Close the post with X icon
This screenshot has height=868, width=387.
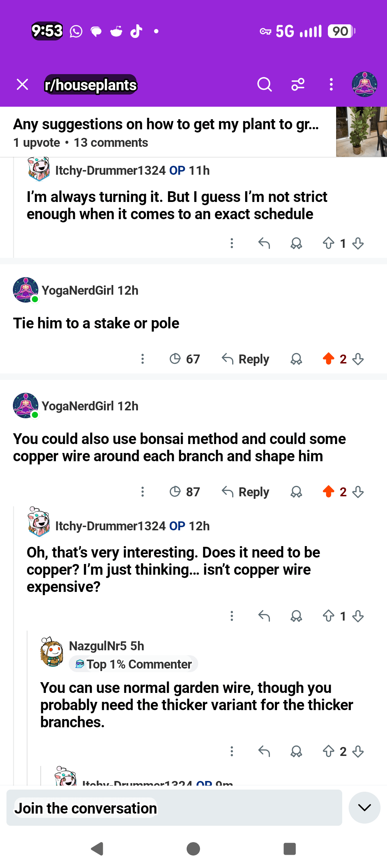(x=23, y=85)
